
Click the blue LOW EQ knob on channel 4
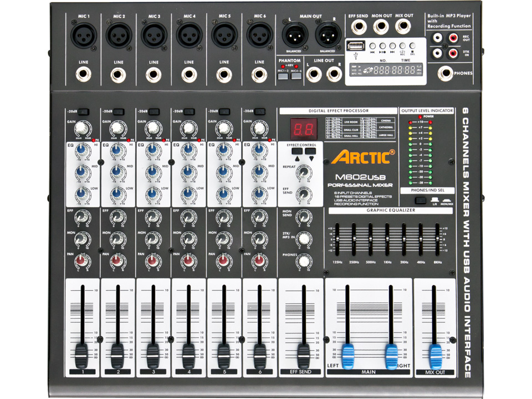(187, 195)
